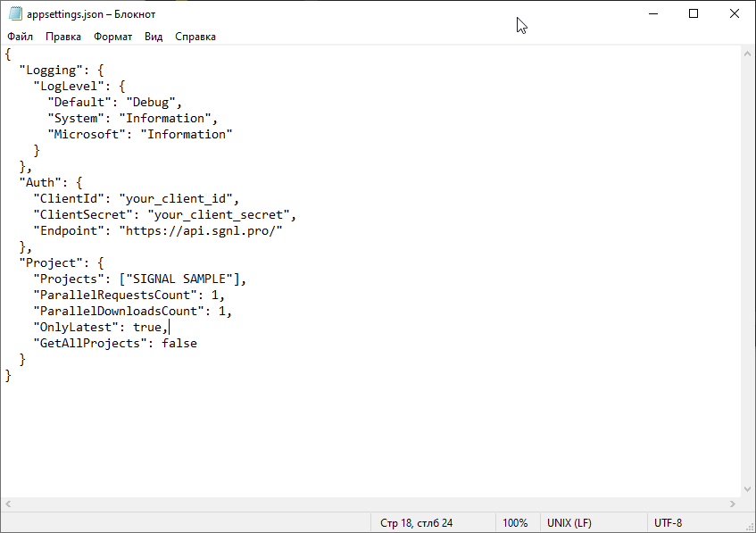Open the Вид menu
Screen dimensions: 756x533
coord(154,37)
